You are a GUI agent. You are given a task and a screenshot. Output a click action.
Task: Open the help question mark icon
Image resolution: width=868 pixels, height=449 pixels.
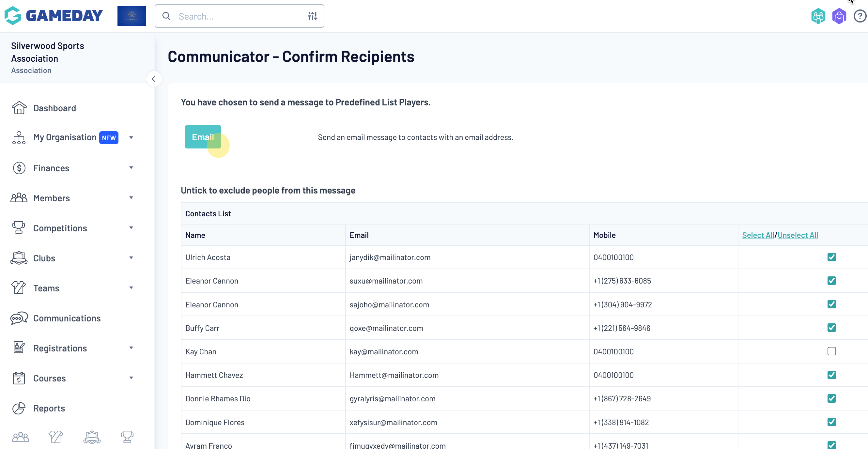point(860,16)
